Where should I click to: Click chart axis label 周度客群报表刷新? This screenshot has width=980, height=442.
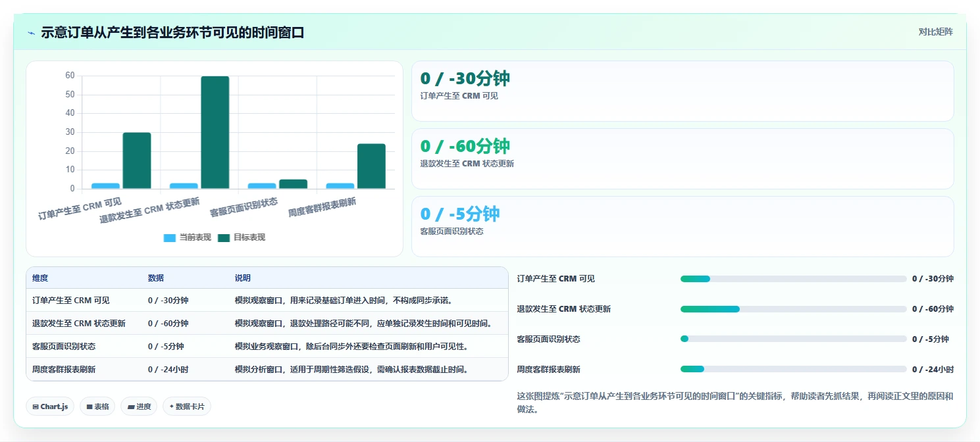pyautogui.click(x=322, y=207)
